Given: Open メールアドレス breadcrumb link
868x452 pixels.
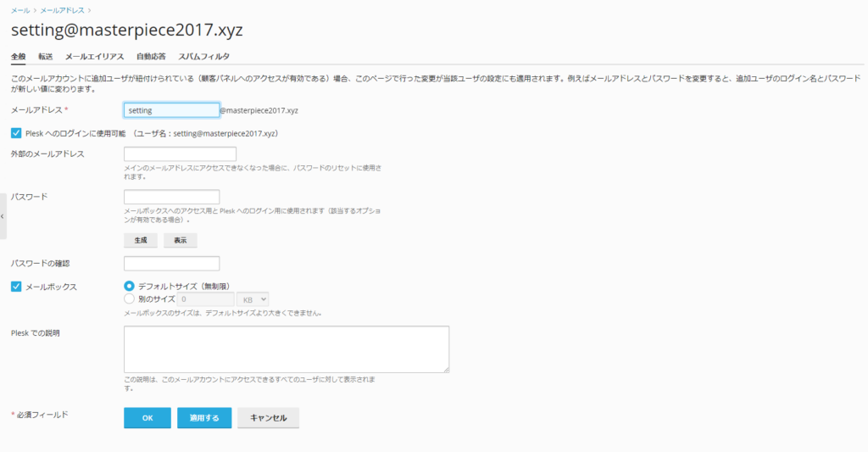Looking at the screenshot, I should (62, 10).
